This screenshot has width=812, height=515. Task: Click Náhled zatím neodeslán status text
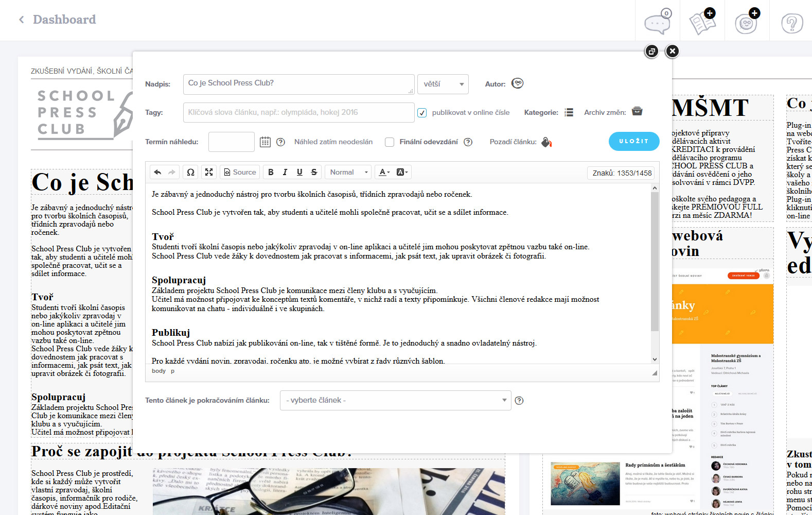click(333, 142)
